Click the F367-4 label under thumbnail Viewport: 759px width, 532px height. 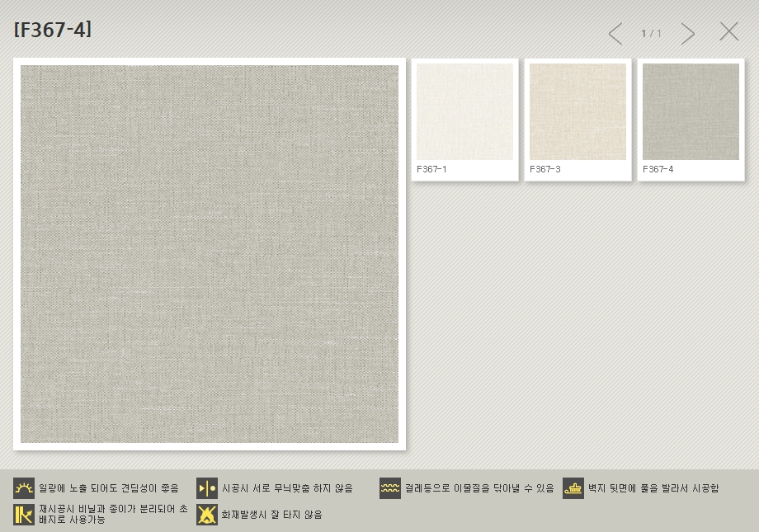pos(658,169)
